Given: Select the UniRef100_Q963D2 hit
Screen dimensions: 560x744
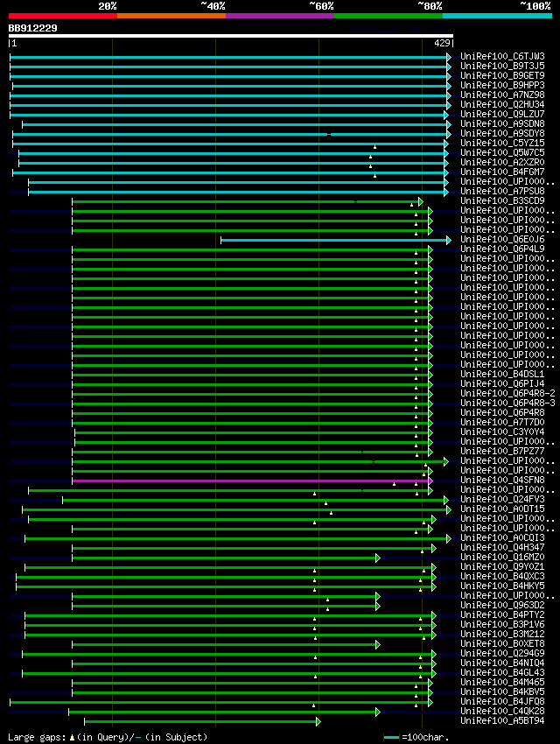Looking at the screenshot, I should 502,606.
